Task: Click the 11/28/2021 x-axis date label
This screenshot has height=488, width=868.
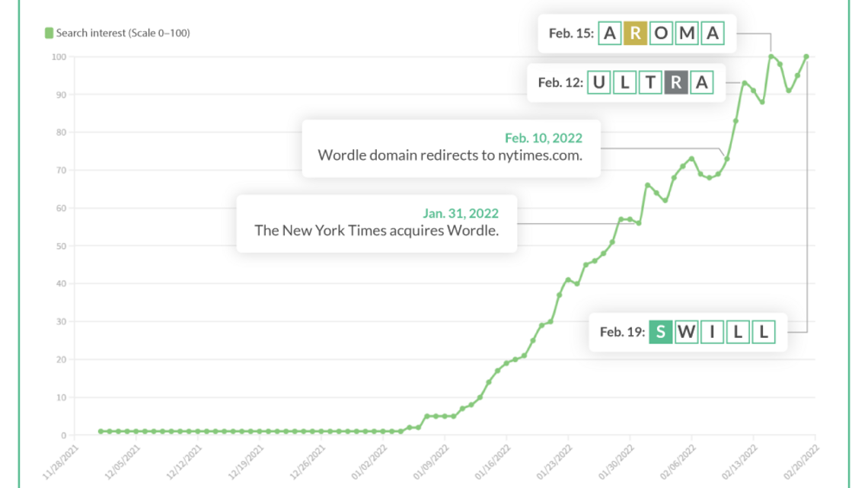Action: pos(61,462)
